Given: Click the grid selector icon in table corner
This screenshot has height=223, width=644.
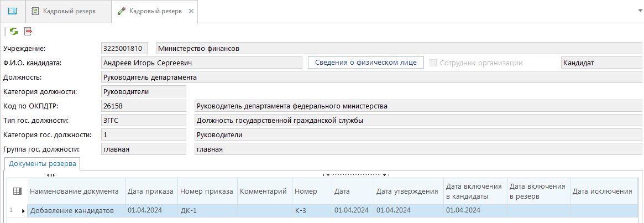Looking at the screenshot, I should click(17, 191).
